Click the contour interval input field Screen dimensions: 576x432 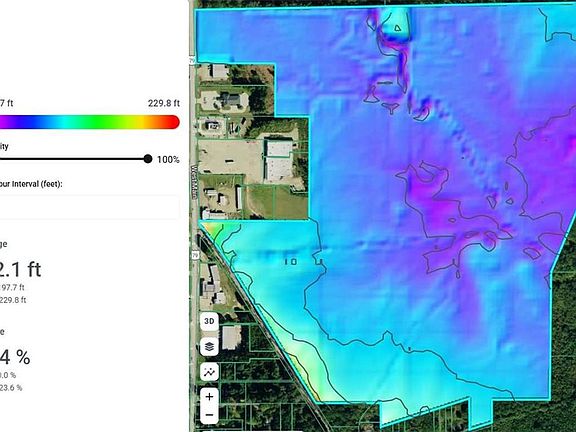click(89, 207)
